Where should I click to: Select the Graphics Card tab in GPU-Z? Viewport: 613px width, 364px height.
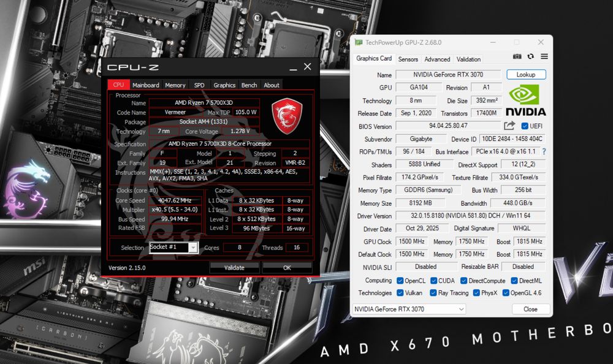pos(374,58)
